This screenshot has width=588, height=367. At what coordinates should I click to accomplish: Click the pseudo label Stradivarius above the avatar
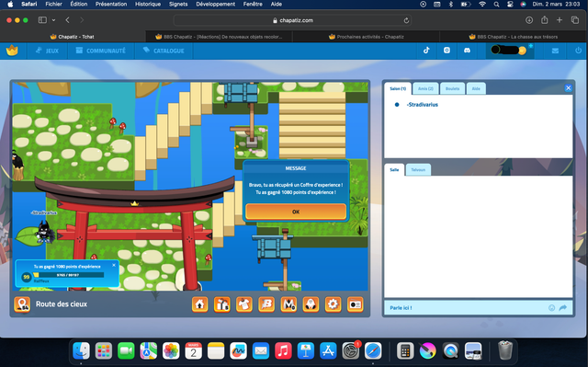click(44, 212)
